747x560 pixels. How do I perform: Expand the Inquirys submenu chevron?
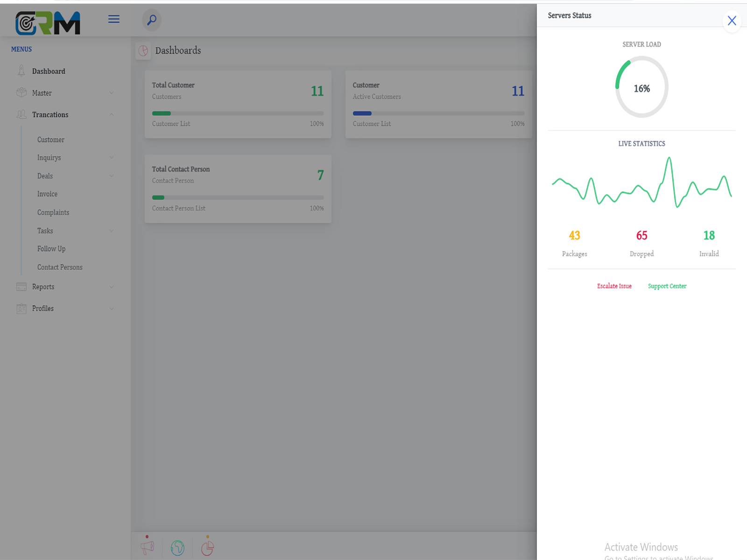pyautogui.click(x=112, y=158)
